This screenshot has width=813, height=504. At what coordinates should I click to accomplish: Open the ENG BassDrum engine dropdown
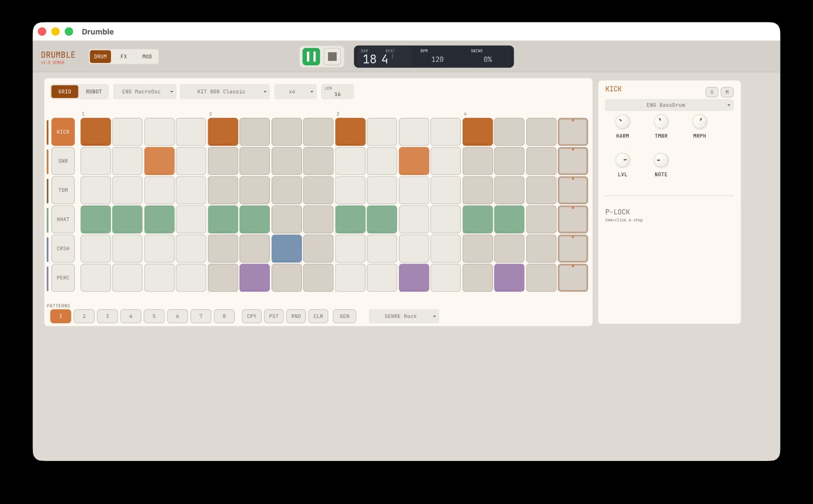(669, 105)
